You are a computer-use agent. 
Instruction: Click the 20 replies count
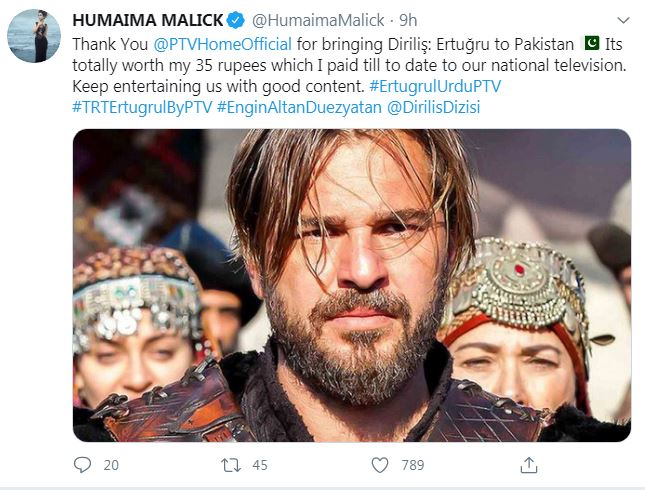coord(111,465)
